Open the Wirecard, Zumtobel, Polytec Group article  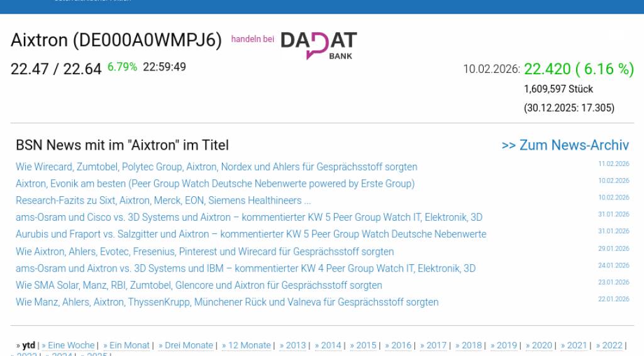click(216, 167)
